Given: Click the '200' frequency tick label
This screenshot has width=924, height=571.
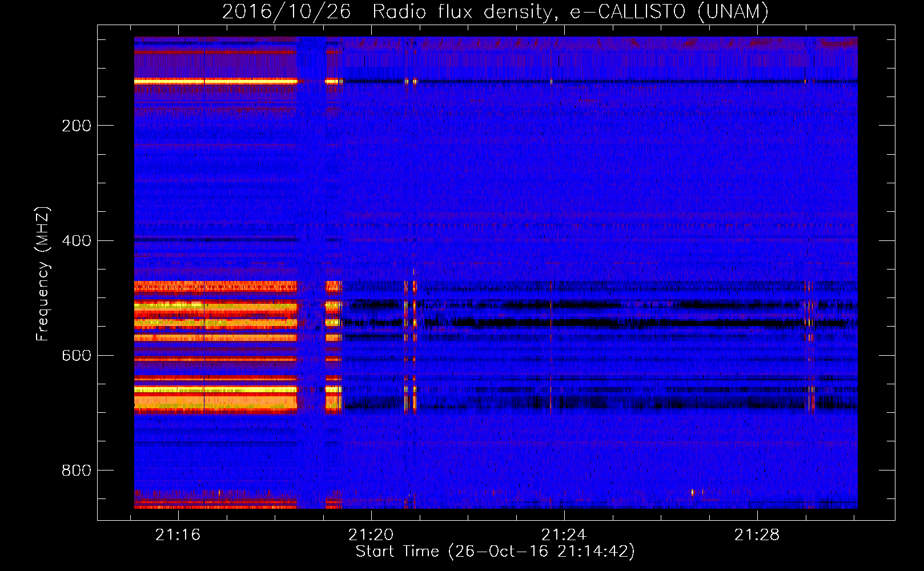Looking at the screenshot, I should tap(77, 126).
